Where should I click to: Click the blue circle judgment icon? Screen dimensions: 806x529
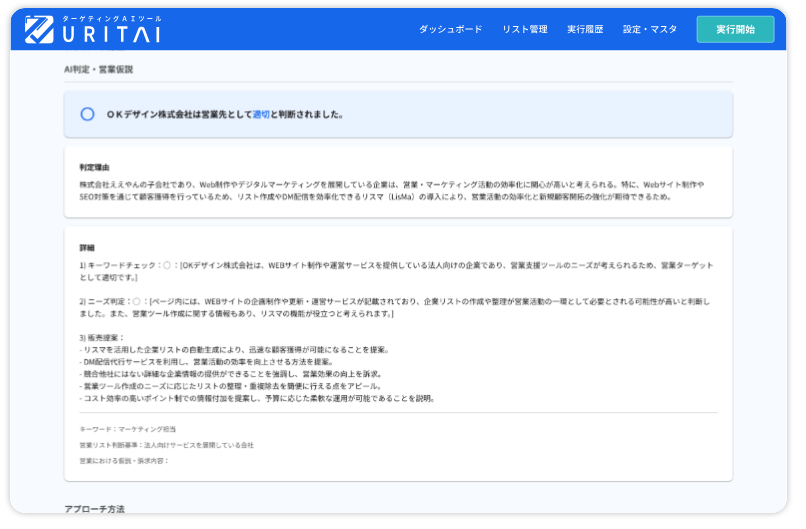coord(87,114)
